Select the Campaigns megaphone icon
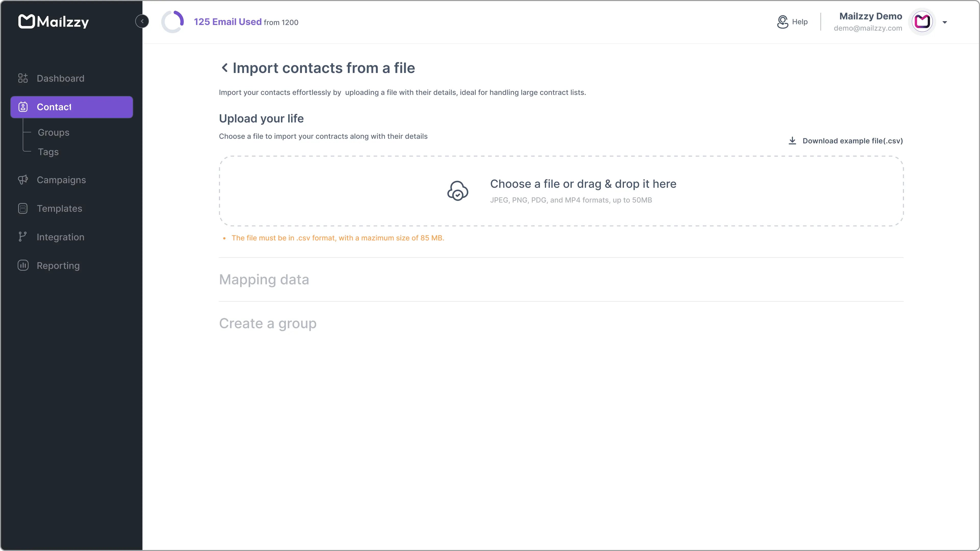The image size is (980, 551). pyautogui.click(x=23, y=180)
